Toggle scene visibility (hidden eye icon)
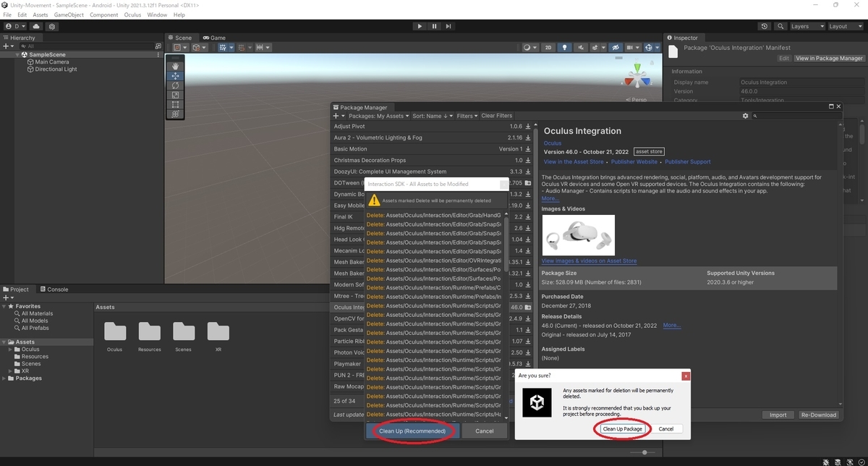This screenshot has width=868, height=466. click(x=616, y=48)
